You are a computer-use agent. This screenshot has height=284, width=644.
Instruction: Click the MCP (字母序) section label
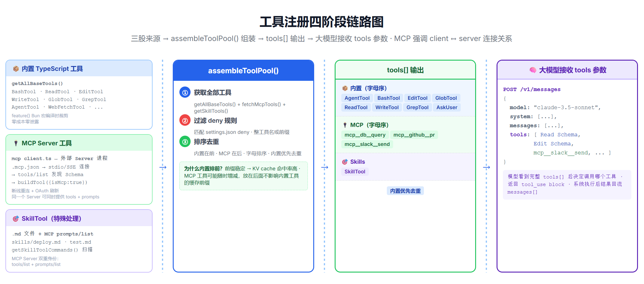[369, 125]
